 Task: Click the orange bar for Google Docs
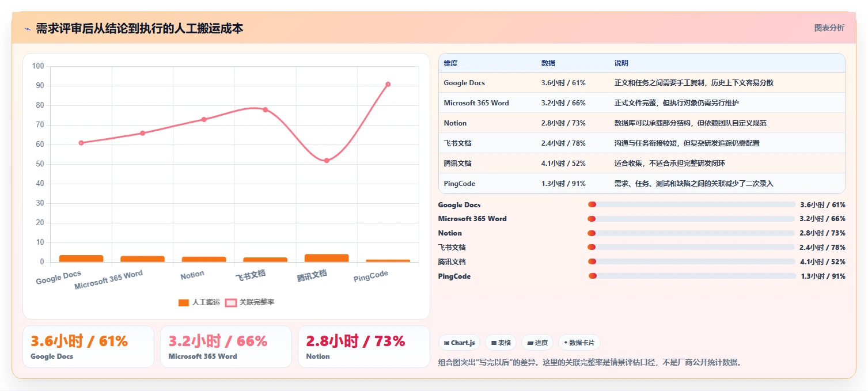tap(81, 259)
